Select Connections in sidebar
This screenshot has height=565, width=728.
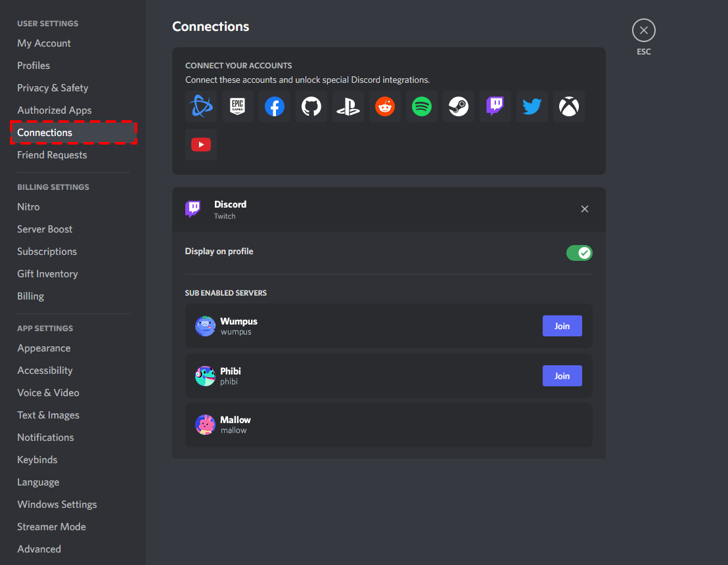[73, 132]
